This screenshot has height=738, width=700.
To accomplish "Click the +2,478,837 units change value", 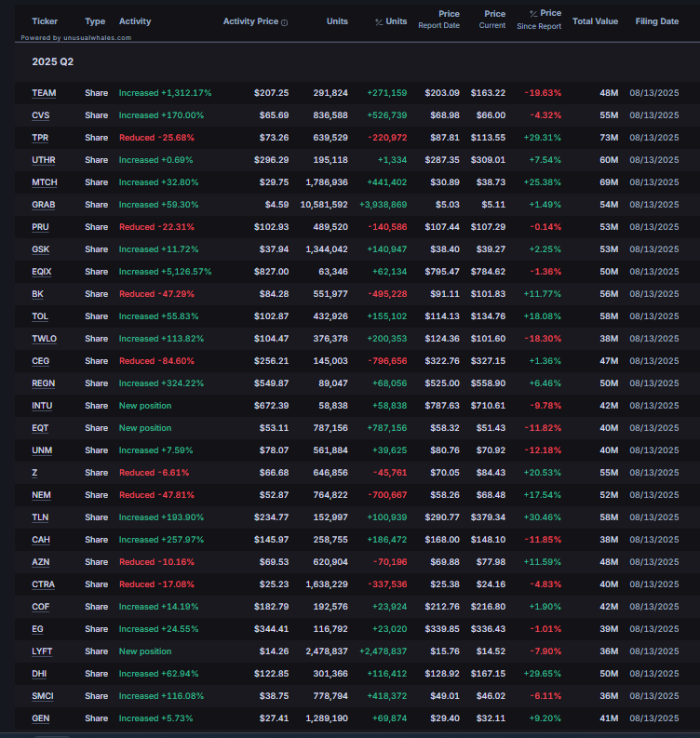I will pyautogui.click(x=383, y=651).
